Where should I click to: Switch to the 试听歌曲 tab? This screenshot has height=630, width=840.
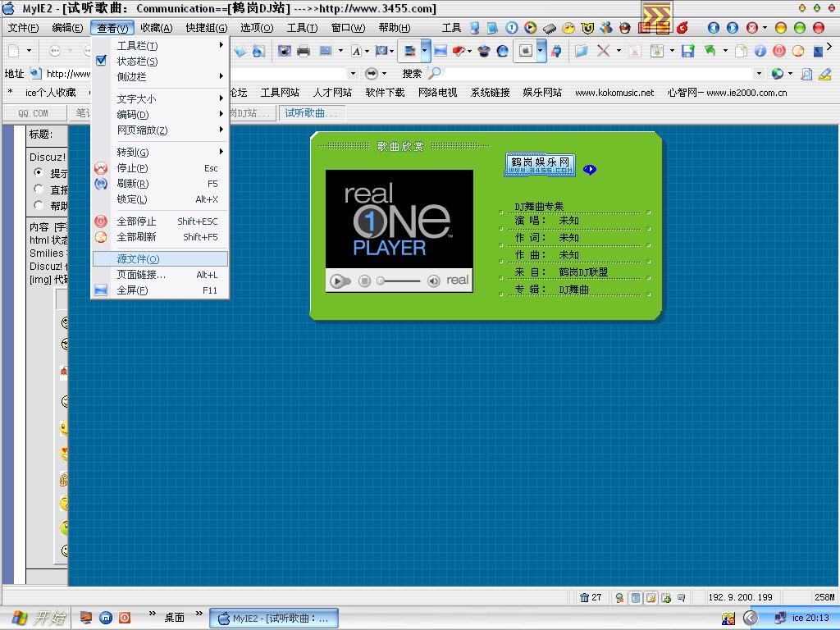[312, 113]
